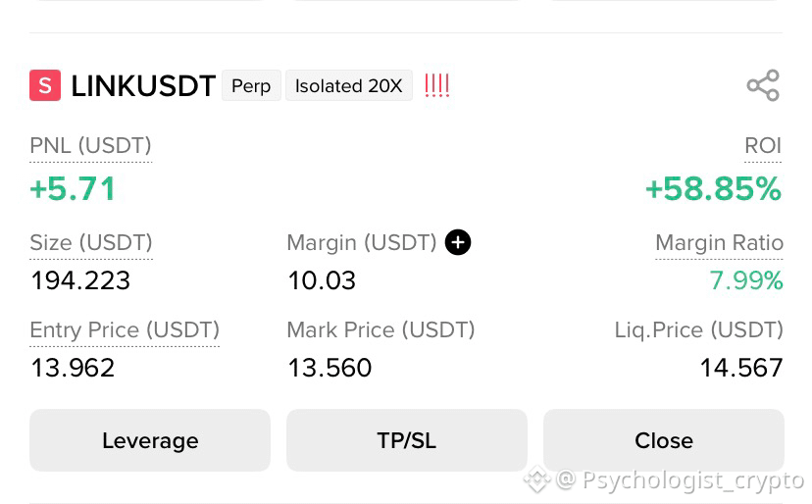
Task: Tap the Margin Ratio label
Action: point(719,243)
